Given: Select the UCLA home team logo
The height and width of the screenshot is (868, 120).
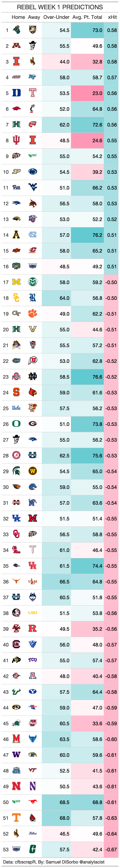Looking at the screenshot, I should click(16, 408).
